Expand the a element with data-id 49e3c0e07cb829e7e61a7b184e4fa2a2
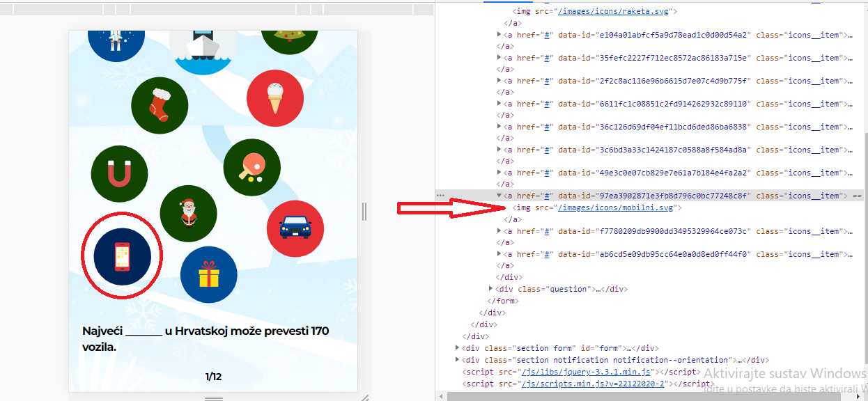The image size is (868, 401). click(499, 173)
